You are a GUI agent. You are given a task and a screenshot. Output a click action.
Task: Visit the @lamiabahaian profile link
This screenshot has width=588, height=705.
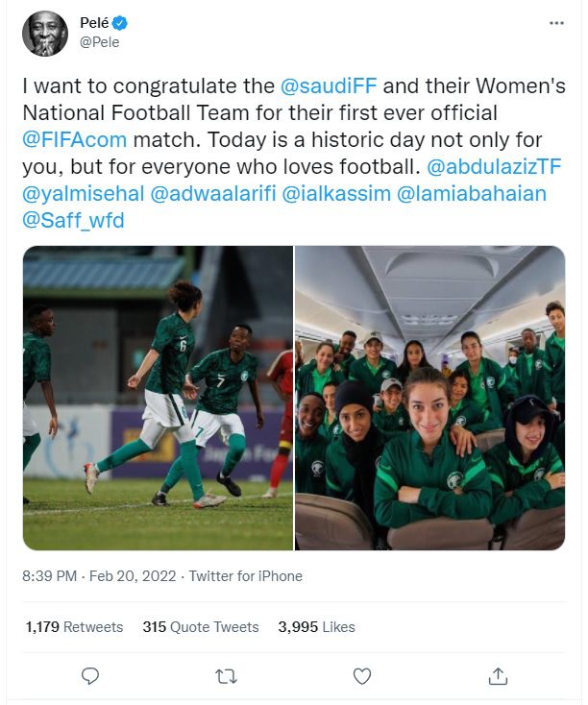pyautogui.click(x=472, y=193)
